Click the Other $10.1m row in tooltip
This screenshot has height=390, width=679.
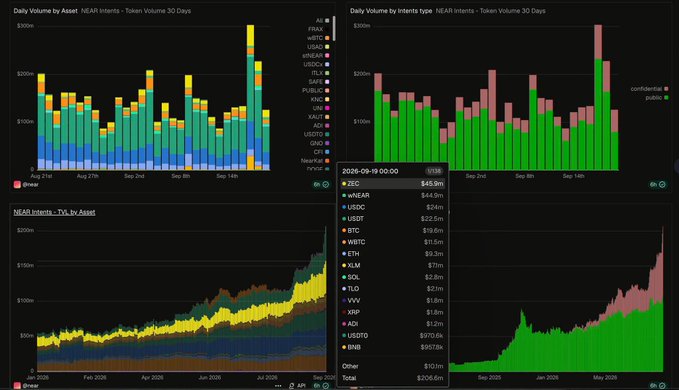[393, 366]
